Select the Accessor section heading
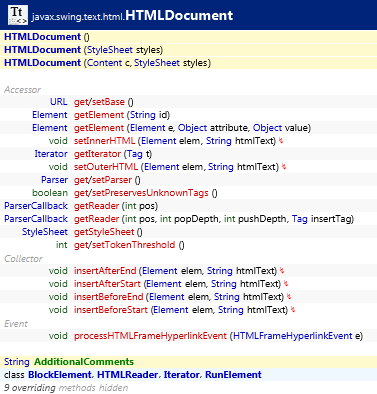 point(22,90)
